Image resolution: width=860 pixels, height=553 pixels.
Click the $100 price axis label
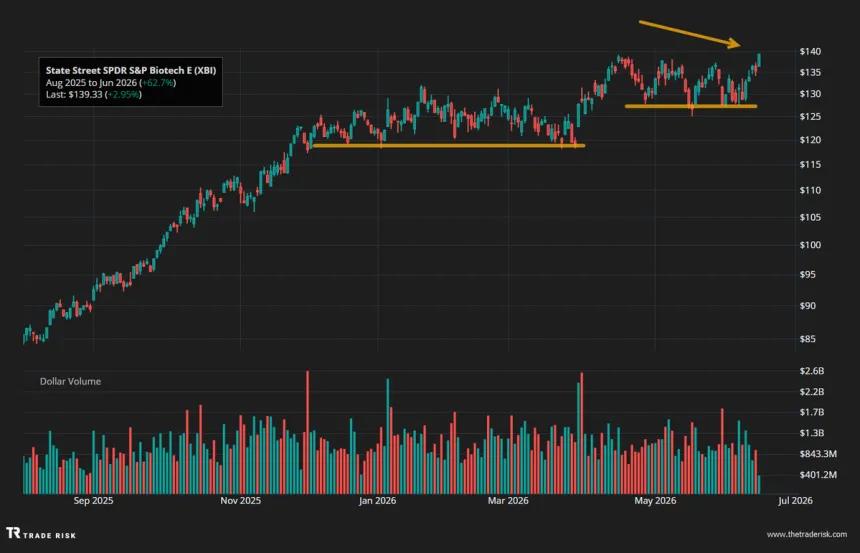point(810,245)
